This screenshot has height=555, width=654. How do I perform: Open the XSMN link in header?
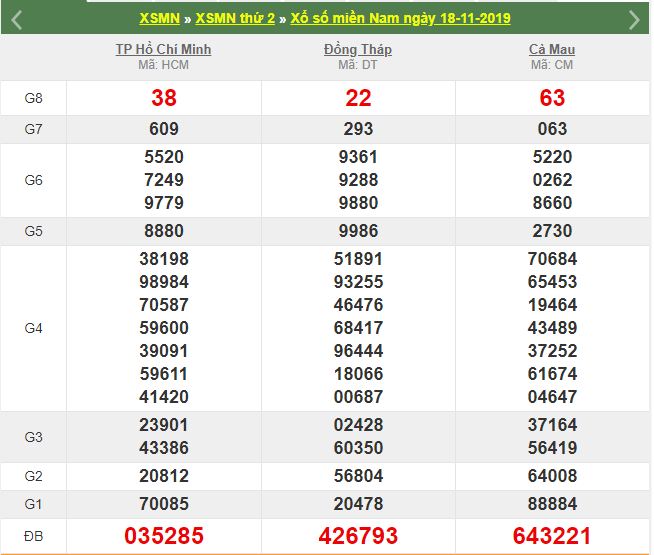pos(161,19)
